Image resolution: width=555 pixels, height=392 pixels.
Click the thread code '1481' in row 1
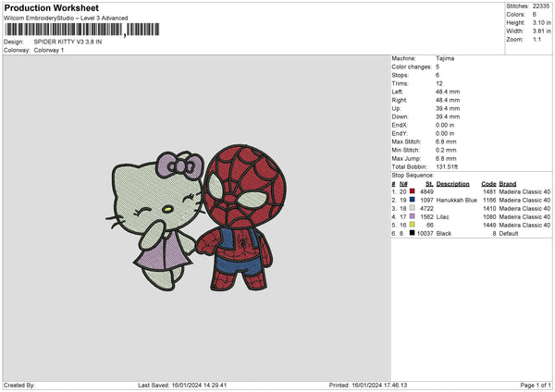(489, 191)
